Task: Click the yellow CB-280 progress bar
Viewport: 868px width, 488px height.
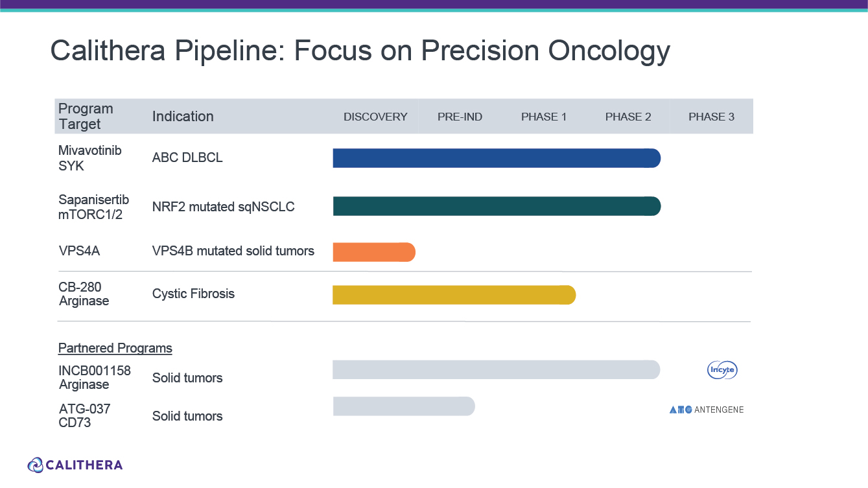Action: click(x=454, y=295)
